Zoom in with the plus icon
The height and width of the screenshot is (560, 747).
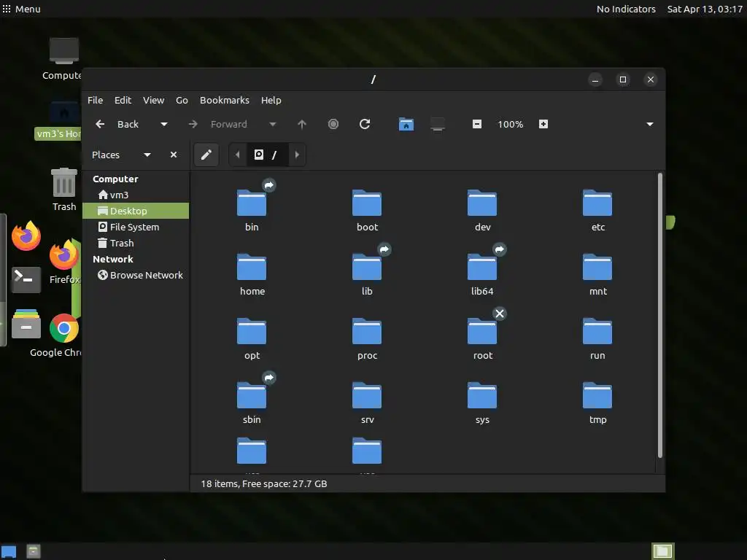point(543,124)
